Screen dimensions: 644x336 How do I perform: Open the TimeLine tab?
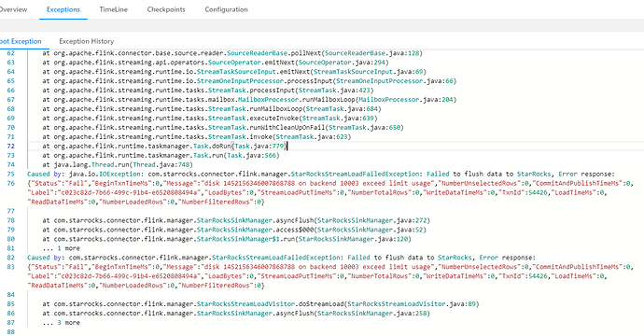pos(113,9)
